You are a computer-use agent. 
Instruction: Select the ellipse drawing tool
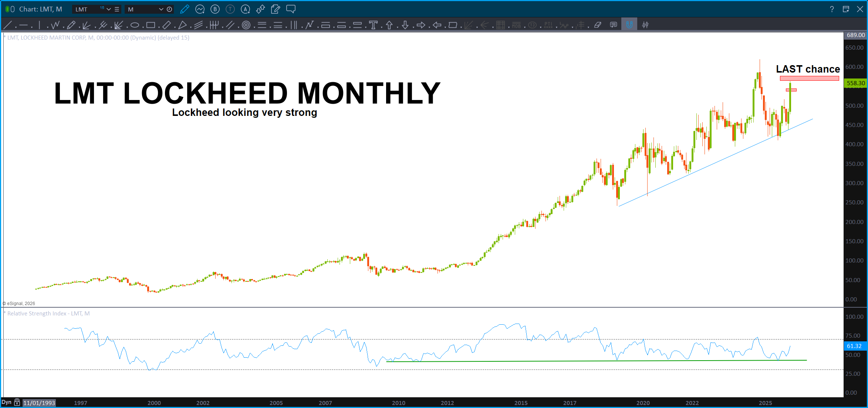click(135, 25)
